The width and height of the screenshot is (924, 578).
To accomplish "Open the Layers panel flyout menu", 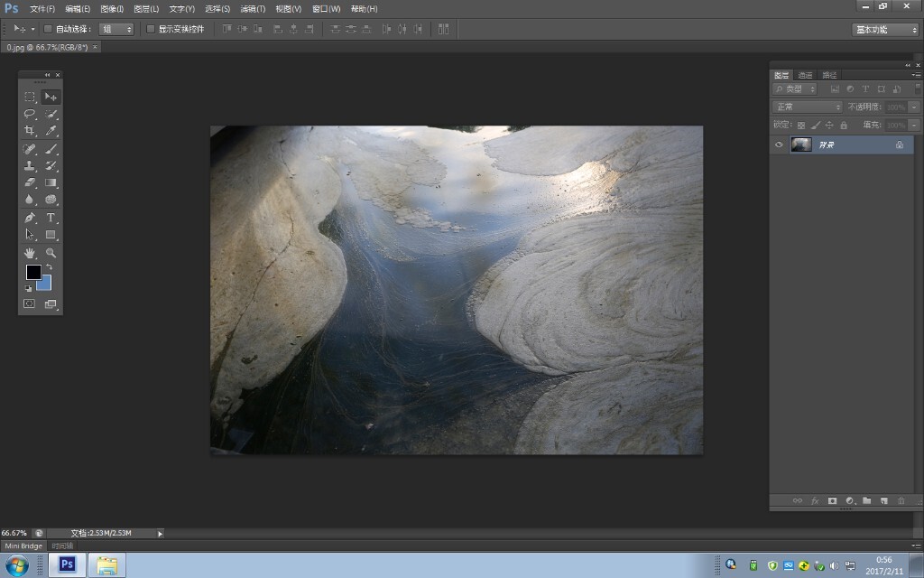I will [916, 75].
